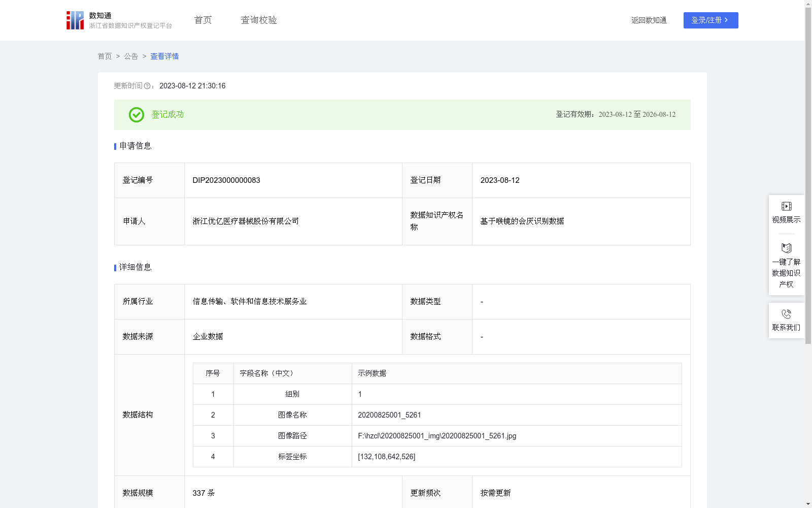812x508 pixels.
Task: Click the 示例数据 column header
Action: click(x=517, y=373)
